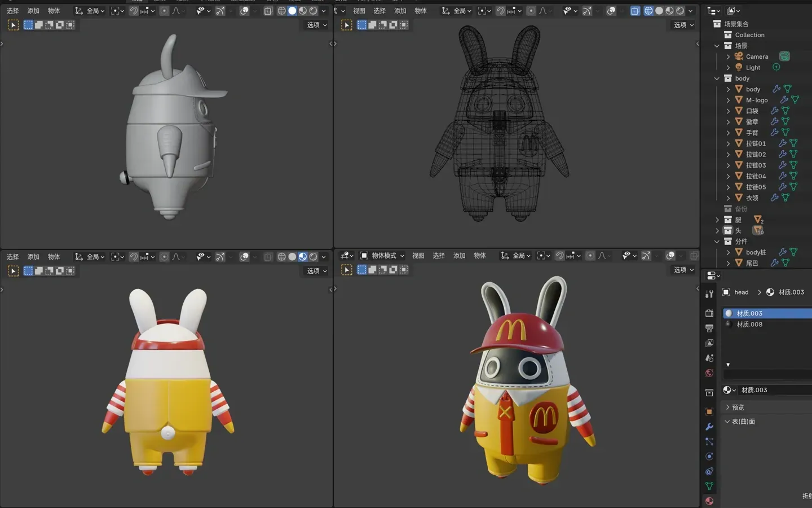Viewport: 812px width, 508px height.
Task: Open the shading options dropdown in wireframe viewport
Action: [690, 11]
